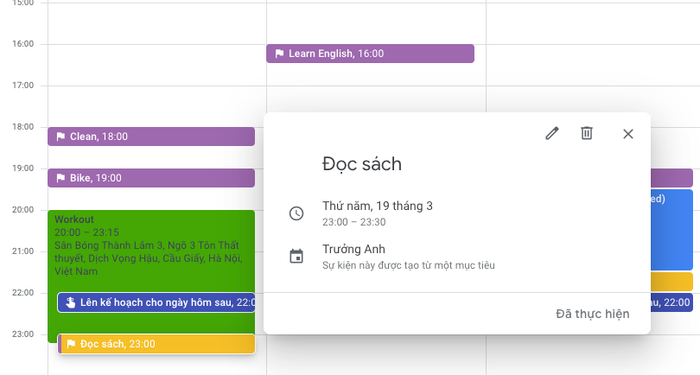The width and height of the screenshot is (700, 375).
Task: Click reminder hand icon on Lên kế hoạch
Action: coord(71,303)
